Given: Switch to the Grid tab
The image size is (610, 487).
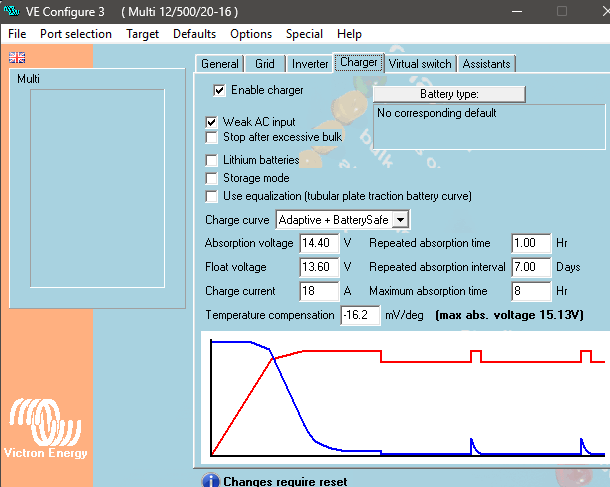Looking at the screenshot, I should pos(265,64).
